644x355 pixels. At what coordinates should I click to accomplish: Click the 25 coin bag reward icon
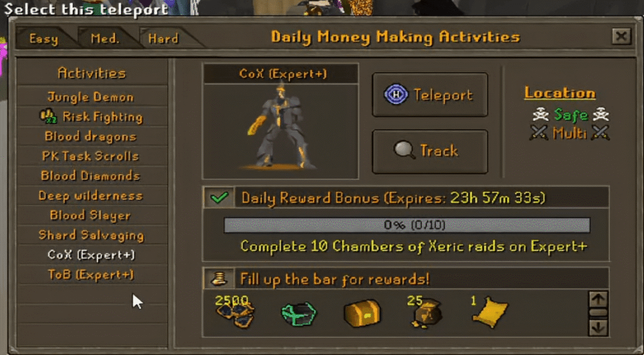(425, 313)
